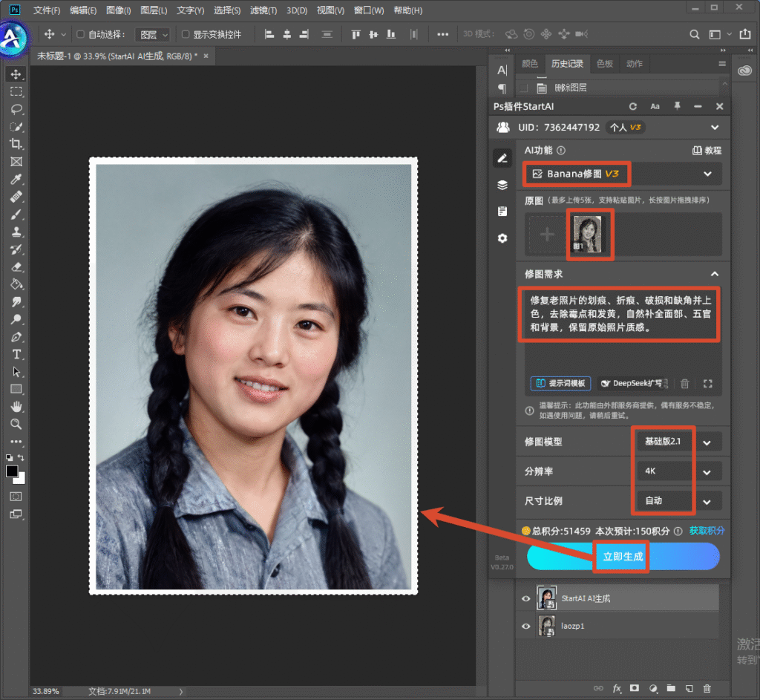Select the Hand tool

16,407
